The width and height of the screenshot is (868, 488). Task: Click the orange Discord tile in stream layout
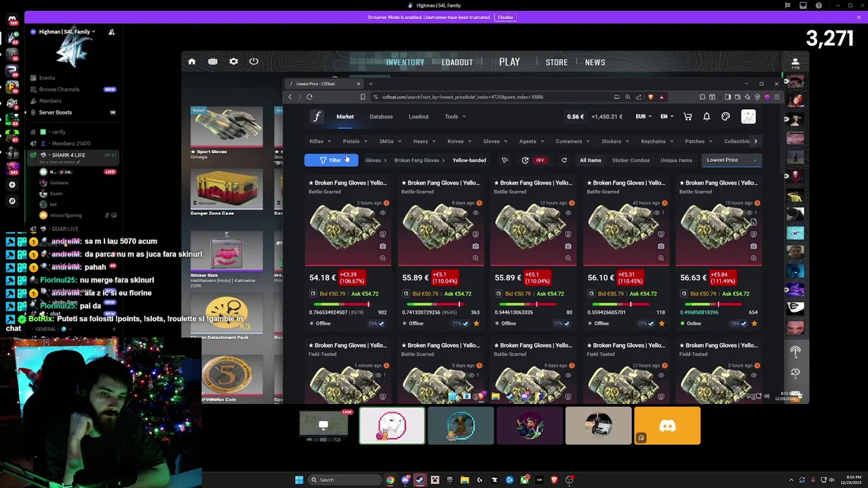pyautogui.click(x=667, y=426)
